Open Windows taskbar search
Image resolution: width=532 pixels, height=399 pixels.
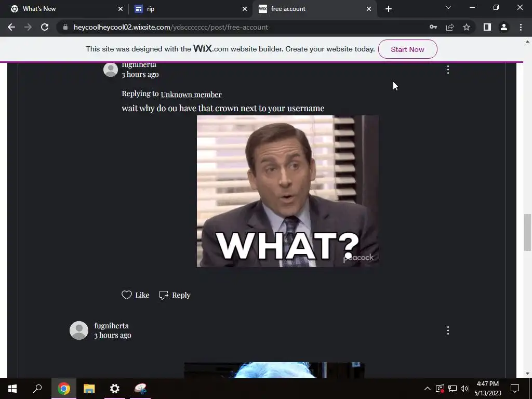tap(37, 389)
